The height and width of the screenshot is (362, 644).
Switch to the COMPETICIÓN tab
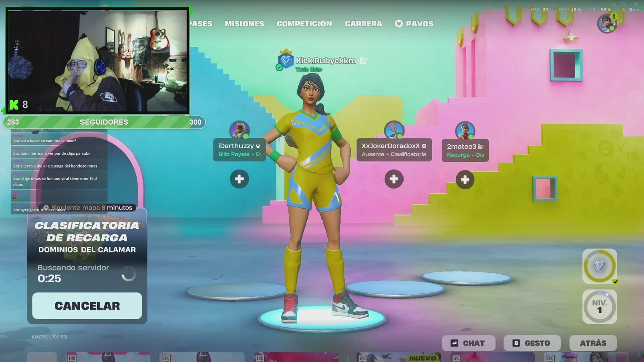tap(304, 24)
